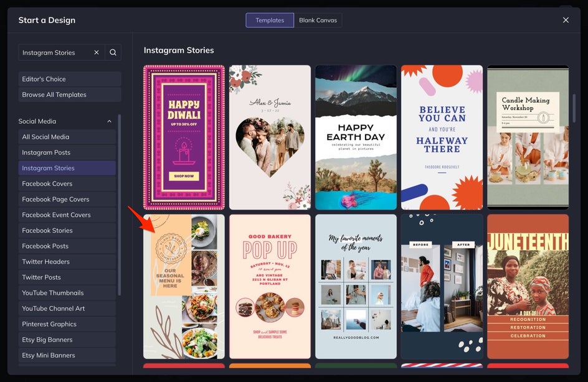Select Etsy Mini Banners category
Screen dimensions: 588x382
point(67,355)
